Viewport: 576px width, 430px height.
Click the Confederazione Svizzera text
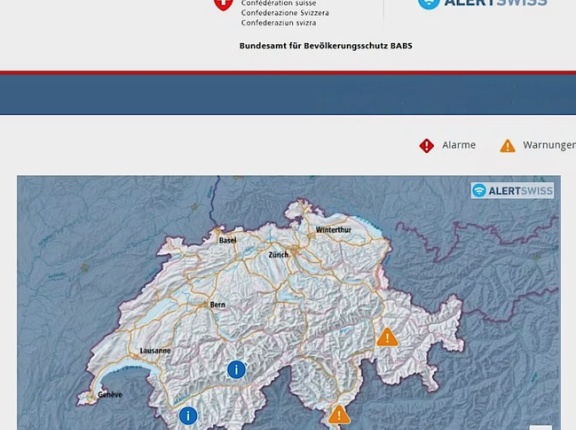(285, 13)
